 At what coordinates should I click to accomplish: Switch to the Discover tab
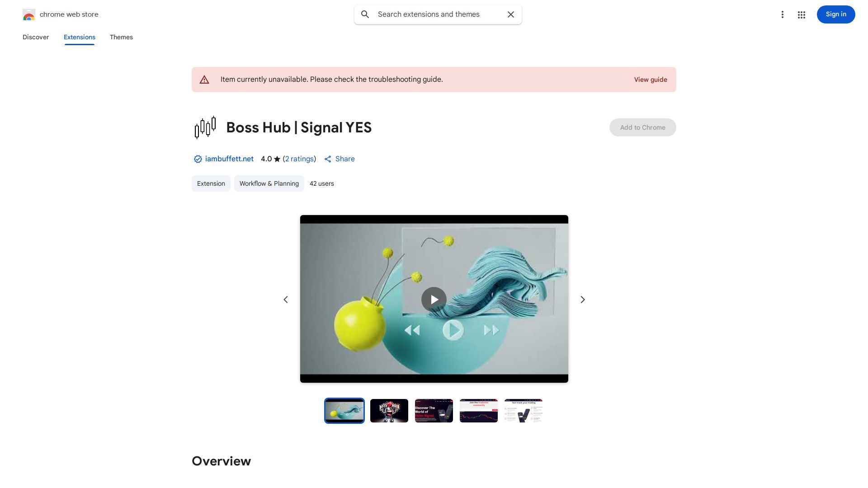36,37
